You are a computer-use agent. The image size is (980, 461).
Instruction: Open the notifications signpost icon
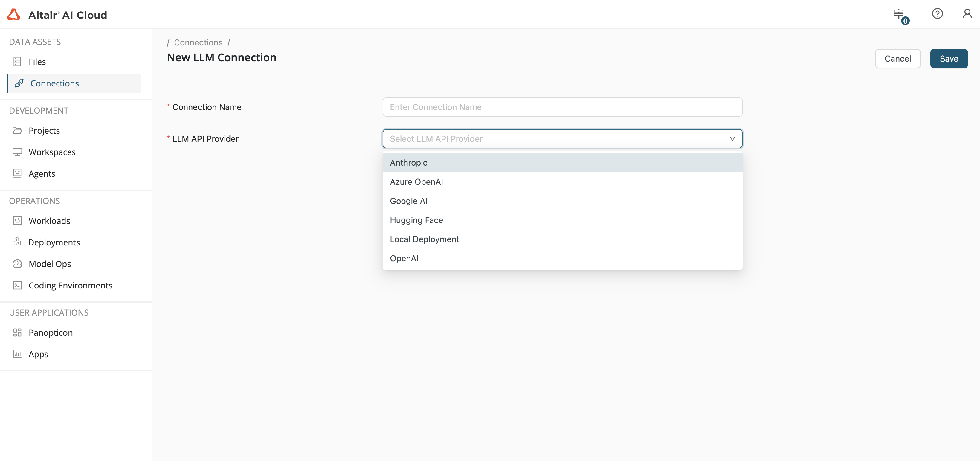pos(898,14)
